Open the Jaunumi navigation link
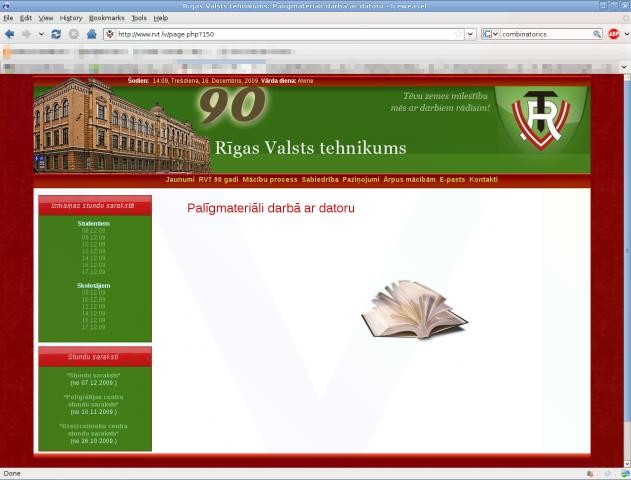Viewport: 631px width, 480px height. [x=180, y=179]
